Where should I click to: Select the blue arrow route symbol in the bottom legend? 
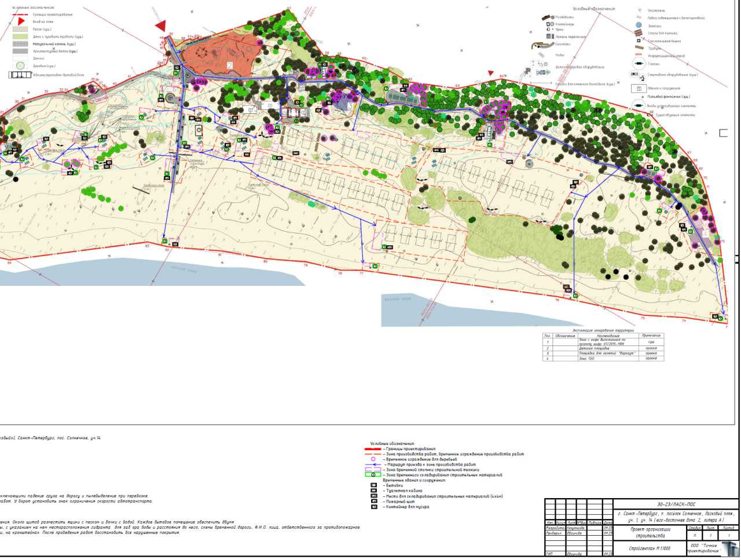click(x=373, y=465)
